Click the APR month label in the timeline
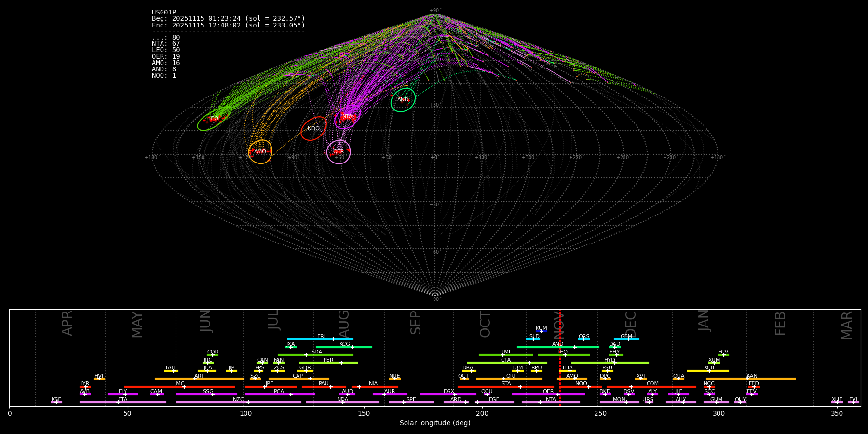Image resolution: width=868 pixels, height=434 pixels. 67,323
